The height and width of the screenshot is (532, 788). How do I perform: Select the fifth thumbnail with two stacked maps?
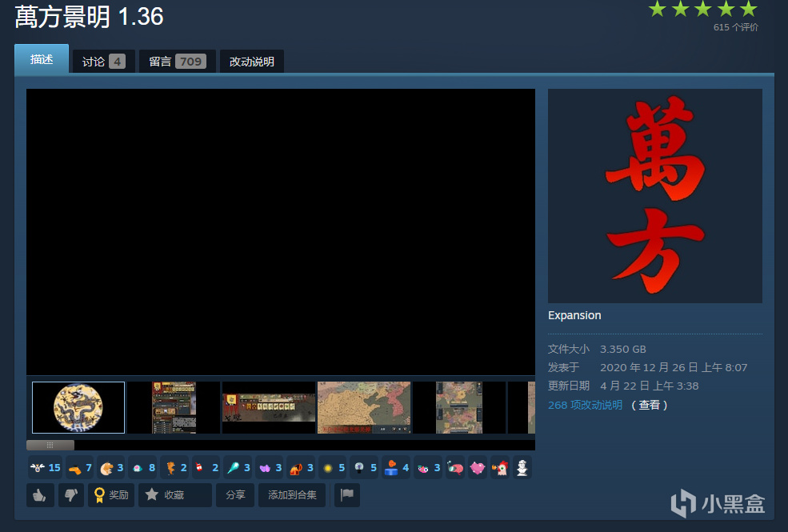click(x=459, y=407)
